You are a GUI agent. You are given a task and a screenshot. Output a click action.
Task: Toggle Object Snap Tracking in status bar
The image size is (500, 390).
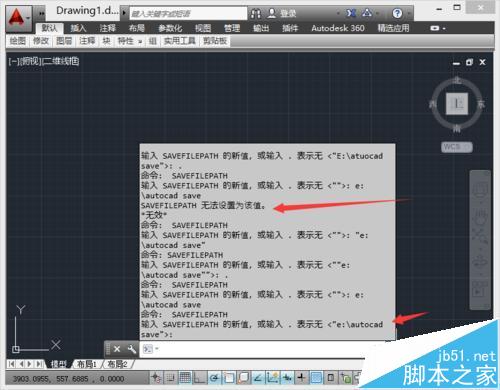pyautogui.click(x=258, y=378)
